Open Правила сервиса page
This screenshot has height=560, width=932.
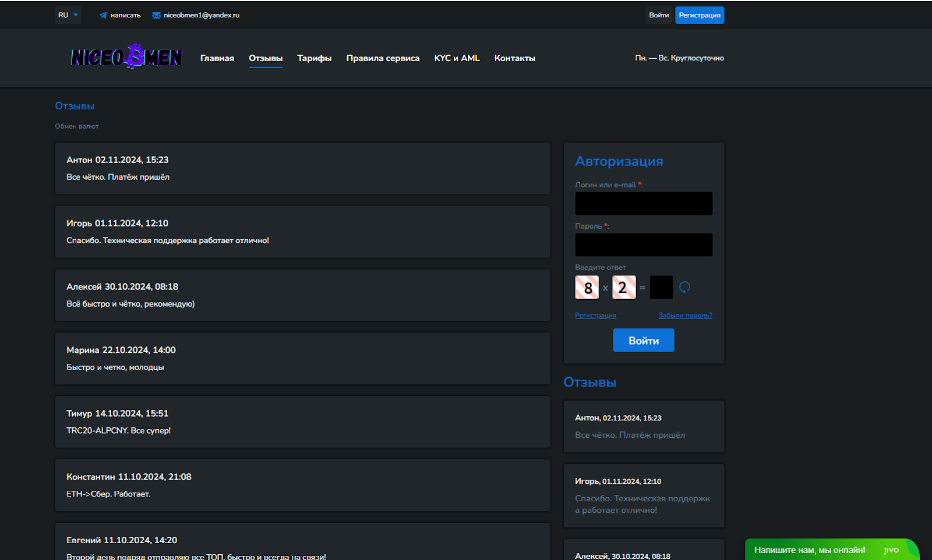click(383, 58)
